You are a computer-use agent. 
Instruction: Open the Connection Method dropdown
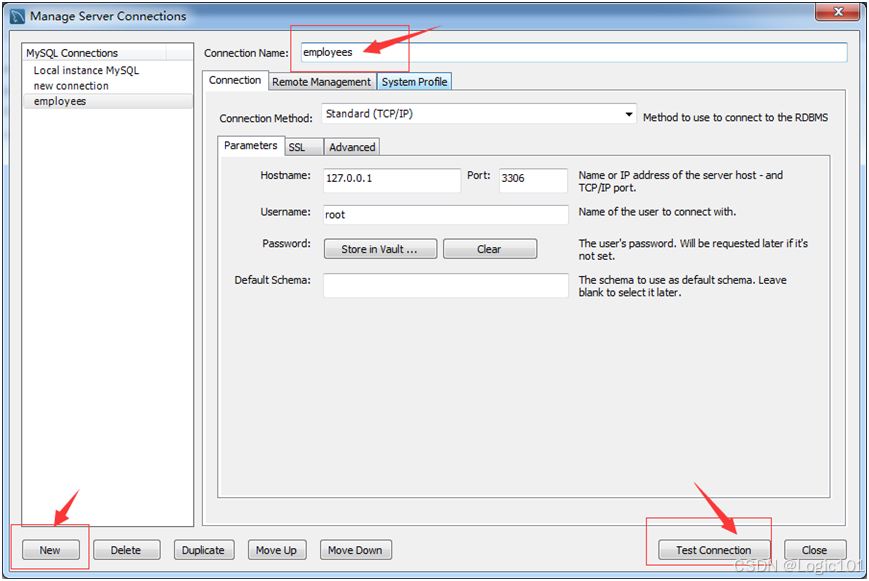point(479,114)
